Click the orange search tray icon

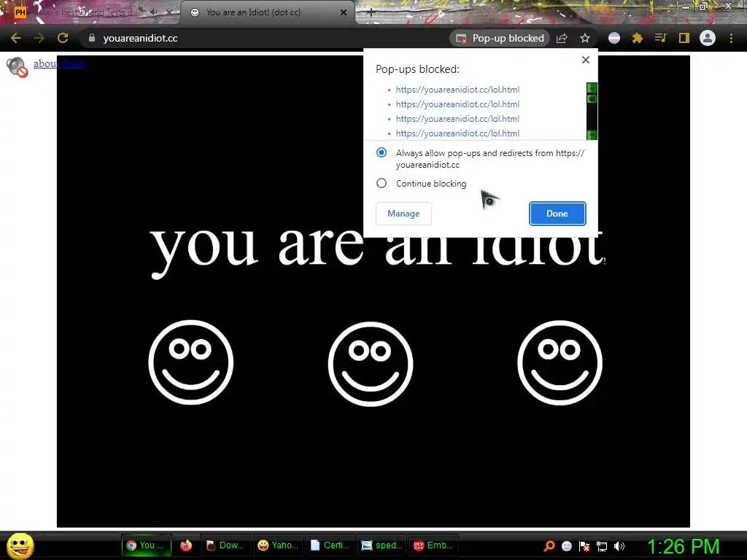549,546
